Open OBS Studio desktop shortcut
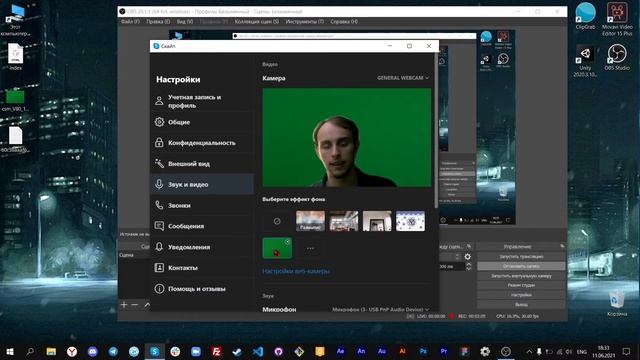This screenshot has height=360, width=640. coord(617,57)
